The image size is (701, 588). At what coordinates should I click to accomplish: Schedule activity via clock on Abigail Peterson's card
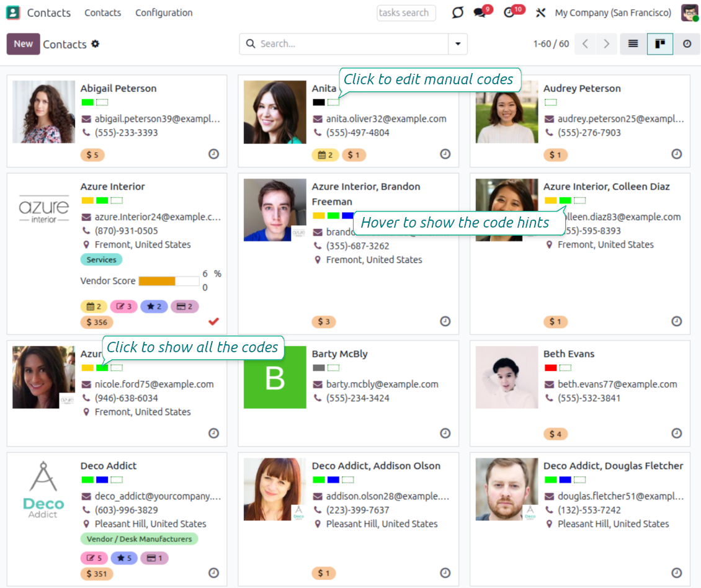click(x=213, y=154)
